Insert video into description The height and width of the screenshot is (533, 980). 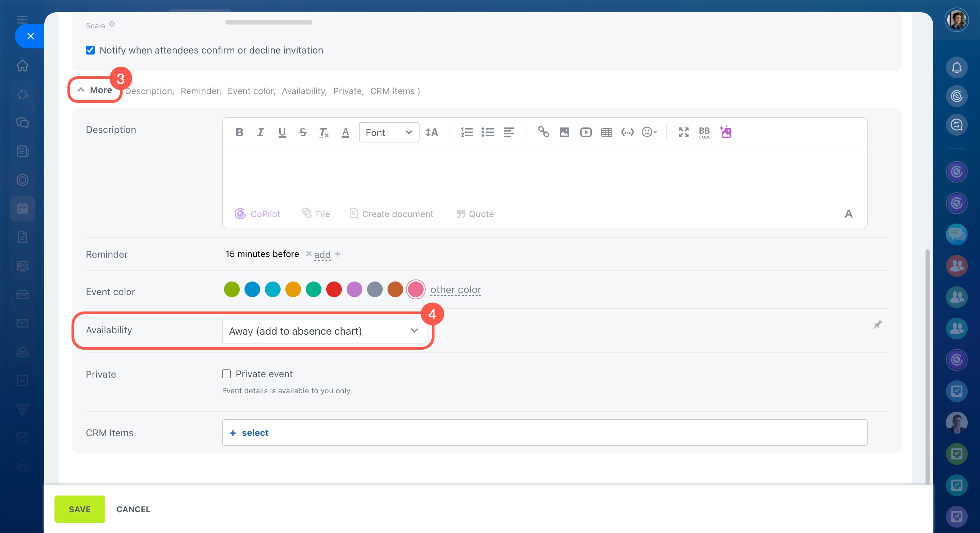point(586,132)
